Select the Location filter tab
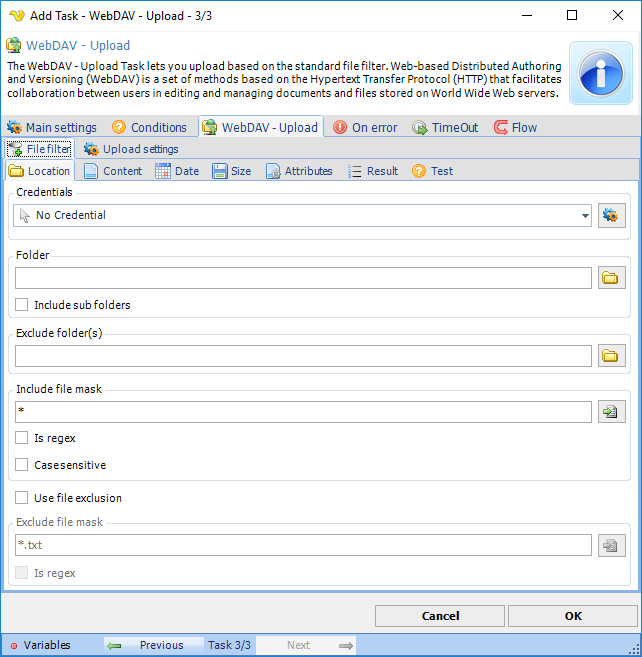The width and height of the screenshot is (642, 657). point(39,171)
